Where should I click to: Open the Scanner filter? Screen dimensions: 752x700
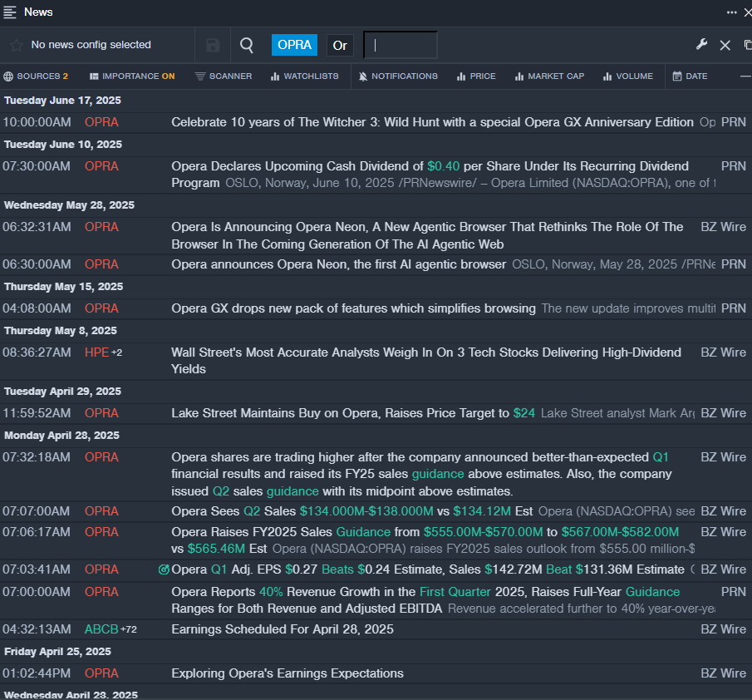(x=224, y=76)
